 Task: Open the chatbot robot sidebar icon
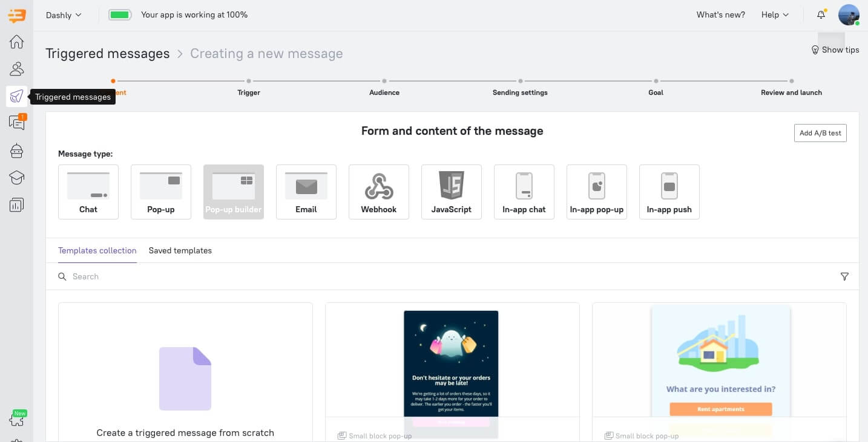(17, 151)
